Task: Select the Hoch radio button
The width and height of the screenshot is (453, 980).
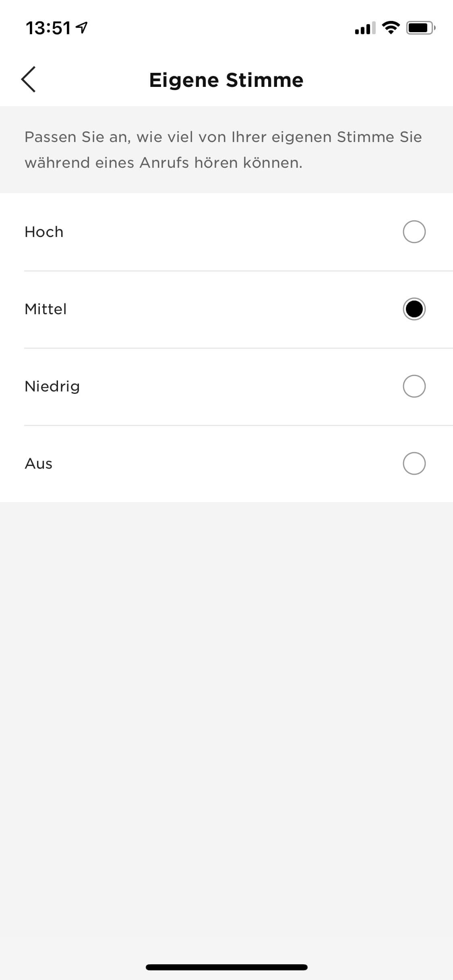Action: tap(414, 232)
